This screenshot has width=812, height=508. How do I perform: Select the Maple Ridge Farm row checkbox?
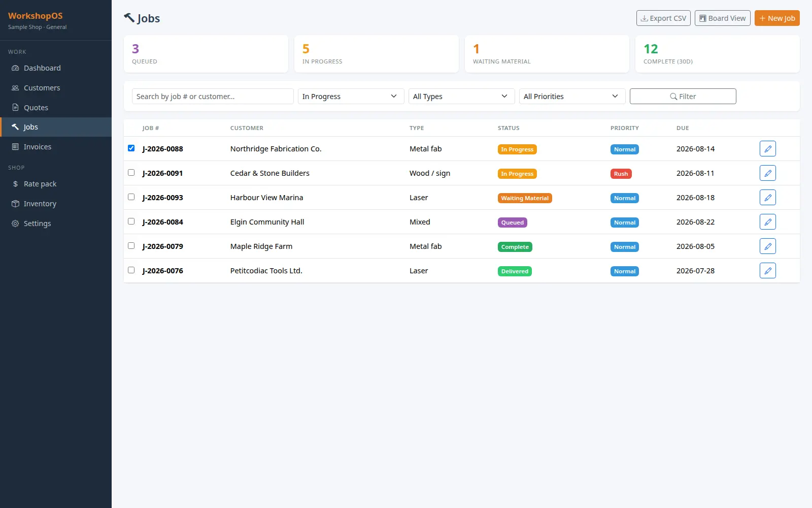131,246
